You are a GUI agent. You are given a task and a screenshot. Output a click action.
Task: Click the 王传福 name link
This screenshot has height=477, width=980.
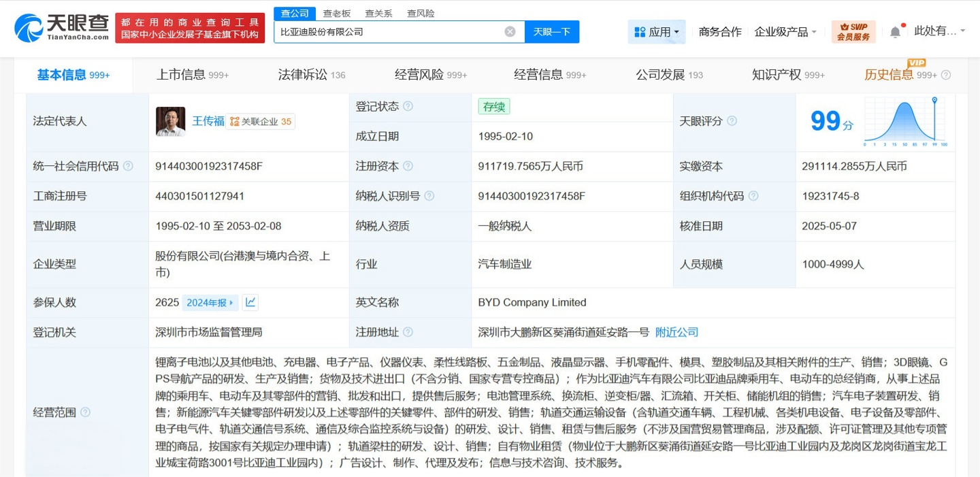click(x=208, y=121)
